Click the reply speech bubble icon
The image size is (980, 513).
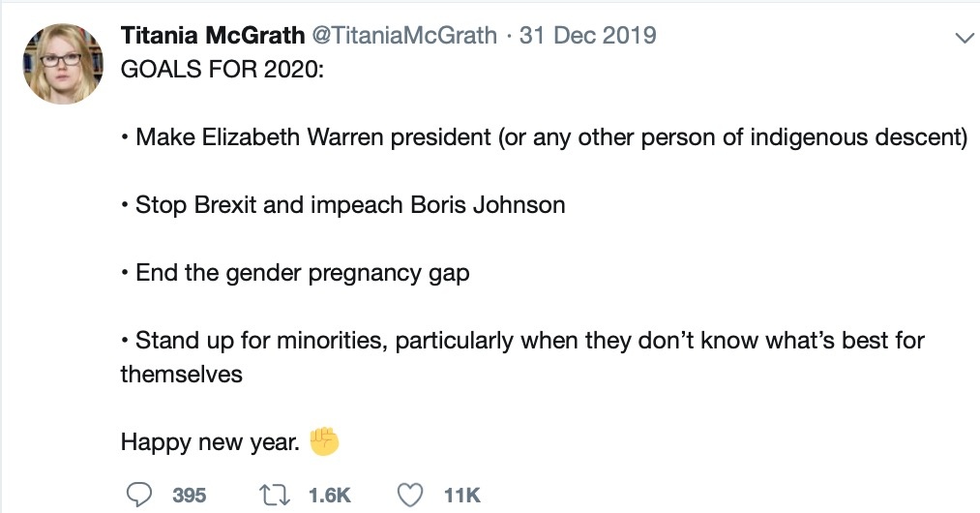pyautogui.click(x=138, y=495)
